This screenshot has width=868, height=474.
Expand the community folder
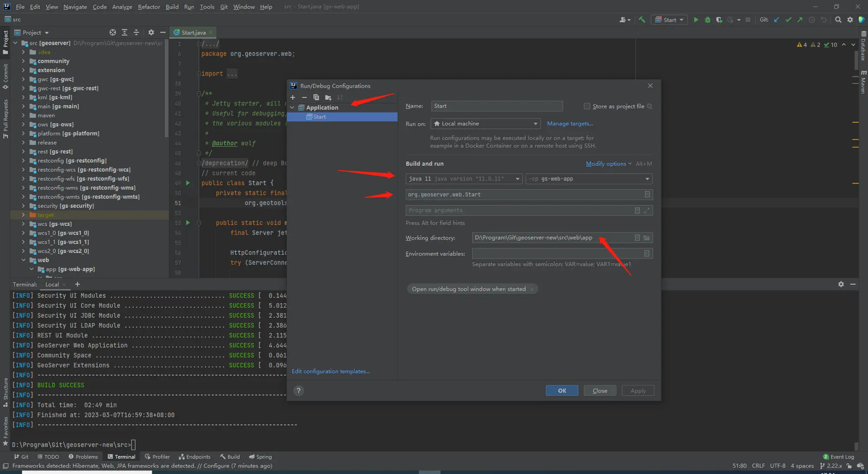(23, 61)
